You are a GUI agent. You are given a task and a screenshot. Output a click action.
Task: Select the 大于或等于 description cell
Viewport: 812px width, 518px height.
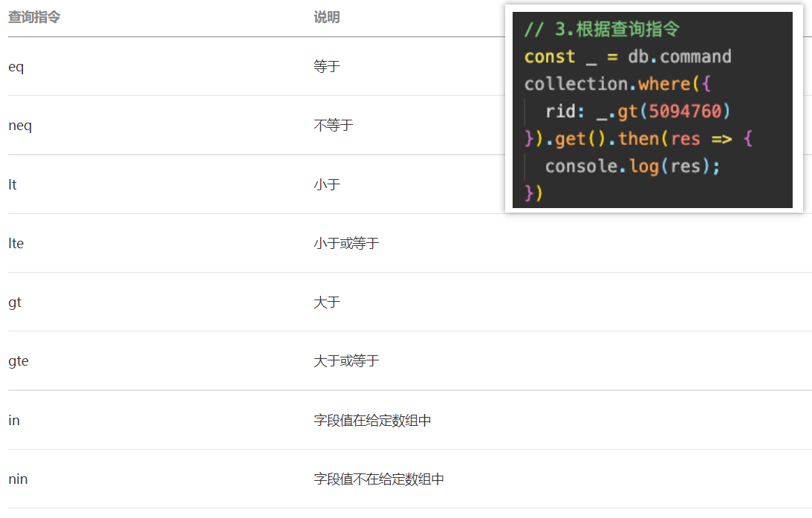click(346, 361)
